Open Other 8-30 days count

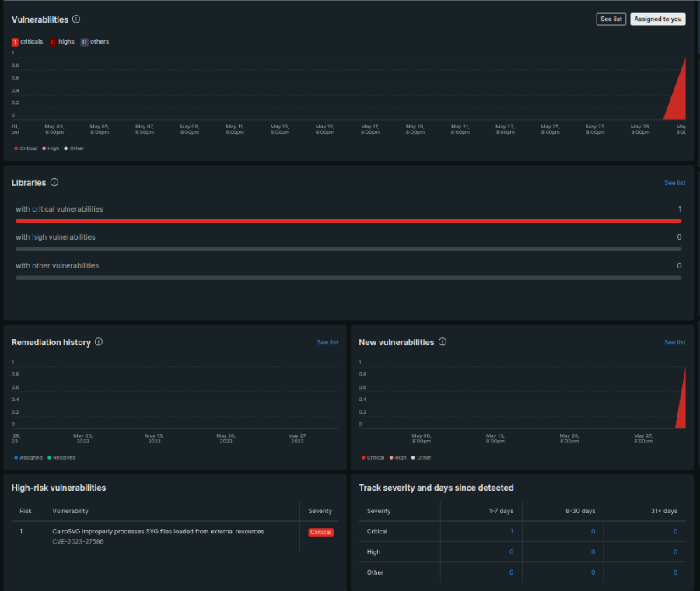tap(593, 572)
